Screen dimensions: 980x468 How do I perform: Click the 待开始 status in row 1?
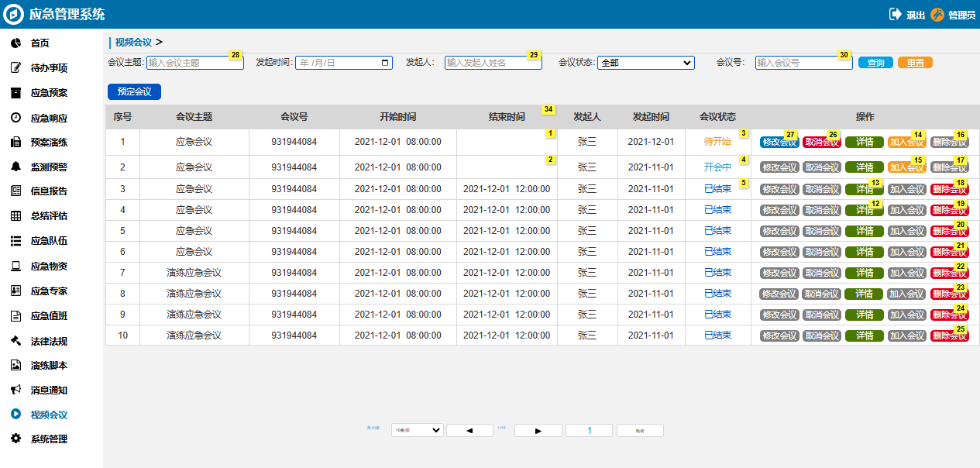[x=717, y=142]
